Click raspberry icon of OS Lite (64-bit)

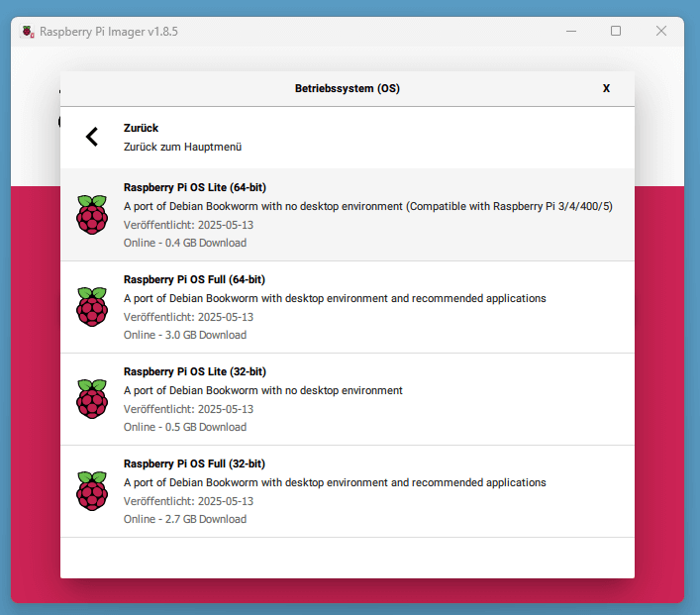(x=92, y=215)
